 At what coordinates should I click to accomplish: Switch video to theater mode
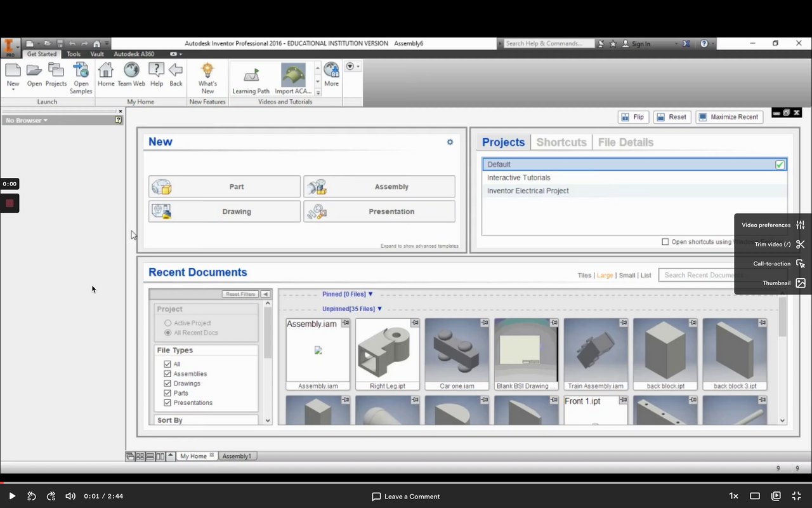coord(755,496)
